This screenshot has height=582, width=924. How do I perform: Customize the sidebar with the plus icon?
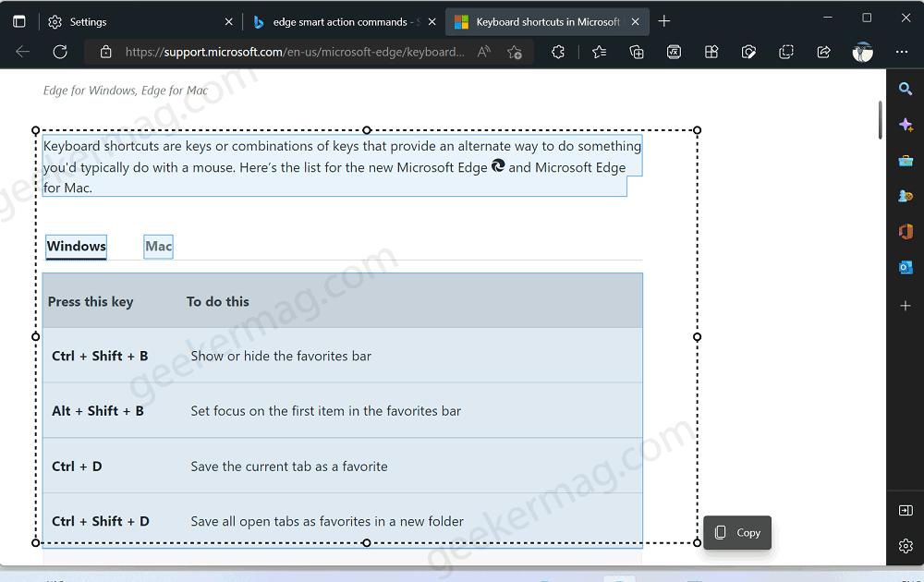click(x=905, y=306)
